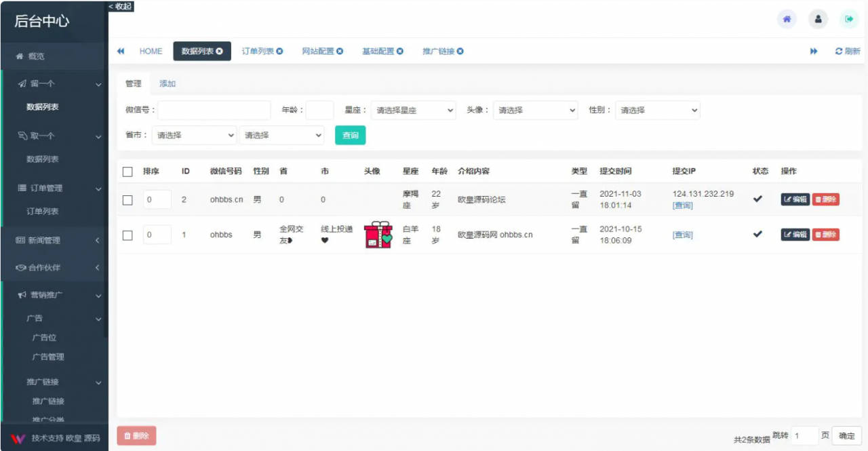Click the page jump number input

[805, 436]
